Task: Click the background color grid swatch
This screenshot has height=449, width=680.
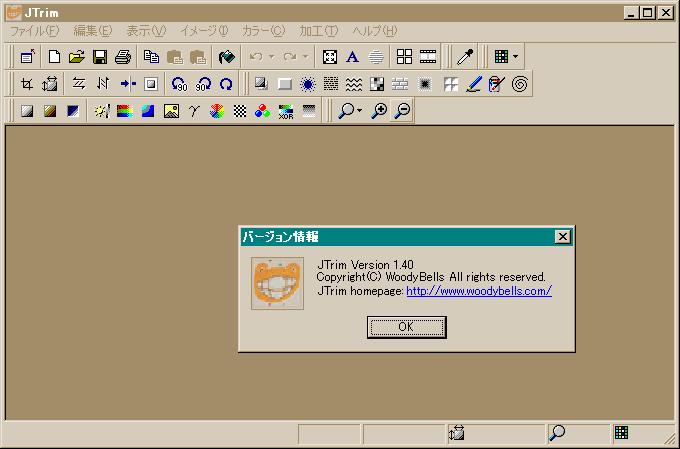Action: tap(501, 56)
